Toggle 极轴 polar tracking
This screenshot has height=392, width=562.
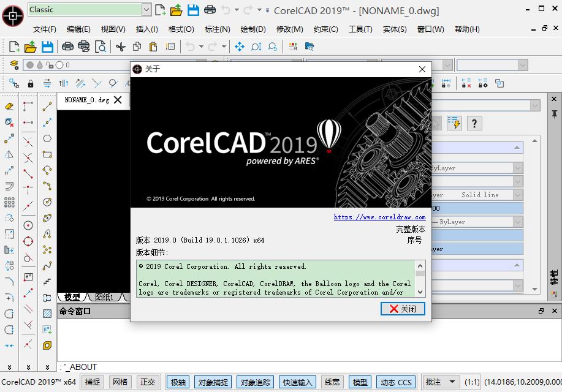click(x=178, y=382)
